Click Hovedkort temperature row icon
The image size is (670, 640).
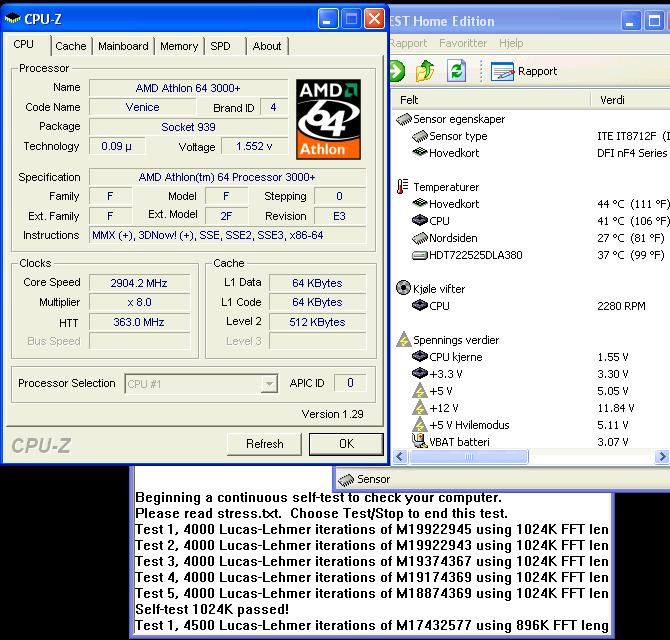click(x=420, y=203)
